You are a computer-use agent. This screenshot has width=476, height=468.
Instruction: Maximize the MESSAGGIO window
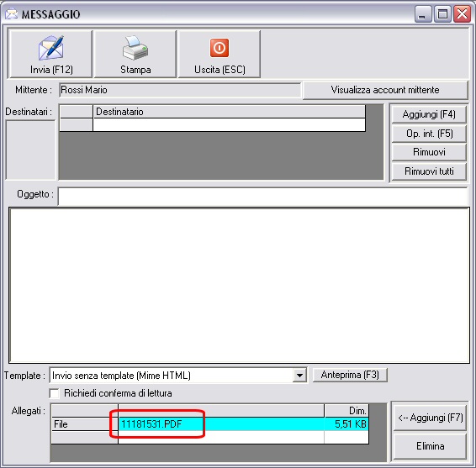point(442,14)
